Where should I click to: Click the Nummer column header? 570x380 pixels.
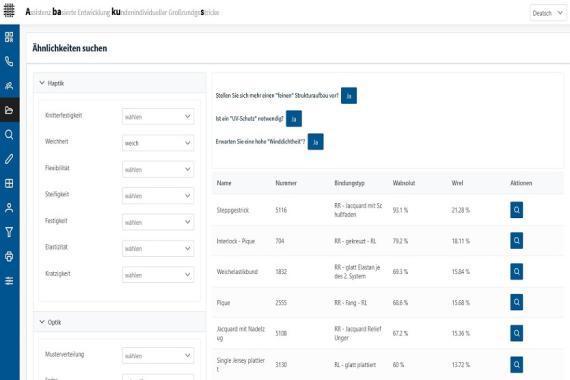pyautogui.click(x=286, y=183)
